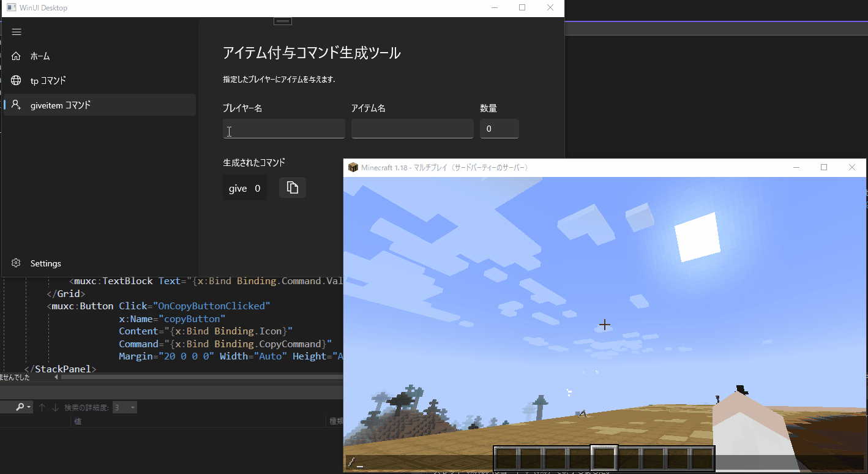Click the generated command text 'give 0'
This screenshot has height=474, width=868.
tap(245, 189)
